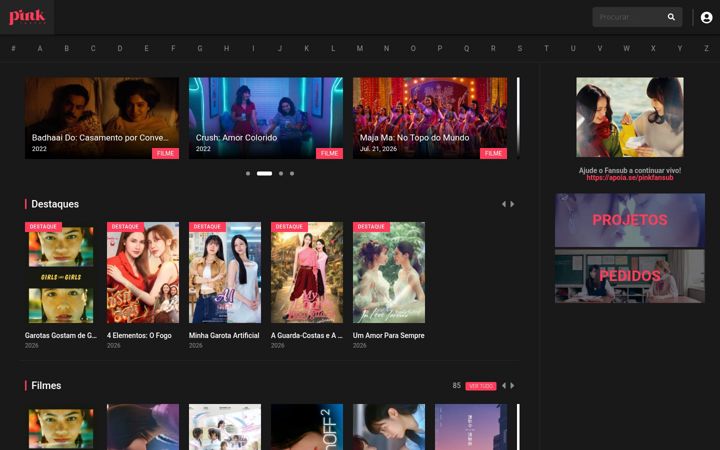Viewport: 720px width, 450px height.
Task: Filter titles by letter T
Action: coord(546,48)
